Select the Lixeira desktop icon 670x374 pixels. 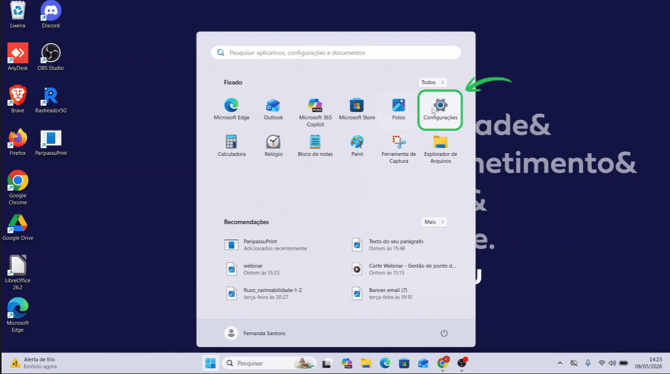[18, 15]
